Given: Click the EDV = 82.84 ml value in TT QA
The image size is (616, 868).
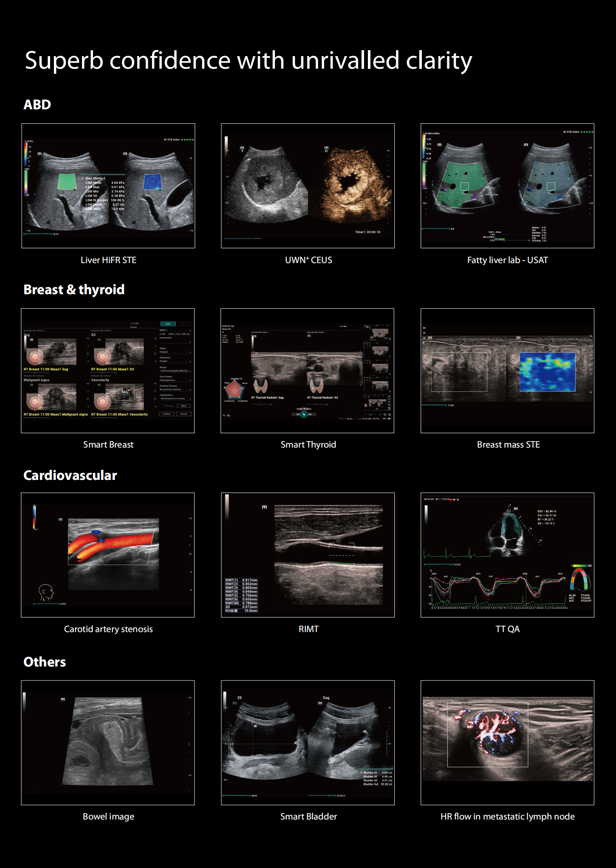Looking at the screenshot, I should pyautogui.click(x=547, y=511).
